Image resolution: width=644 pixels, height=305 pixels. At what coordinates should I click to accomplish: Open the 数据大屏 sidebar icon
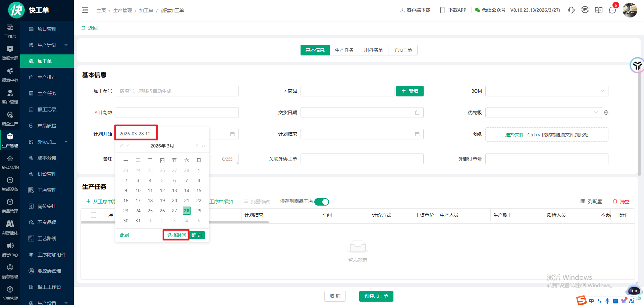(10, 53)
